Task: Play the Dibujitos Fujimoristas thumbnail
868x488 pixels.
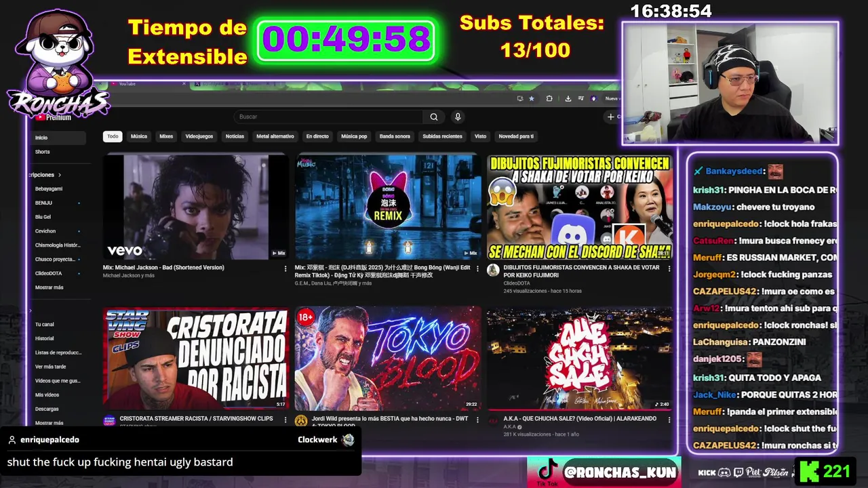Action: (580, 207)
